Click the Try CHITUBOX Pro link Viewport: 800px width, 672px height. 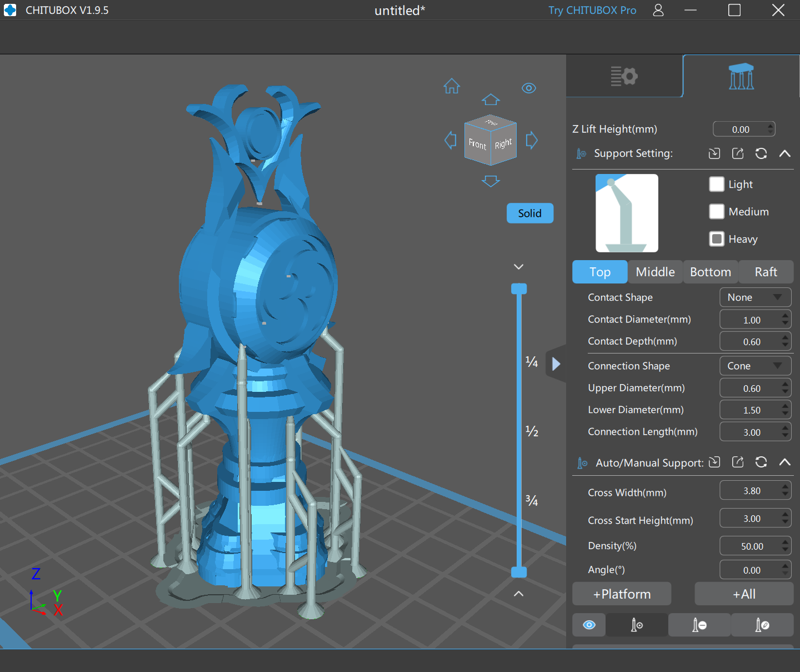click(592, 10)
